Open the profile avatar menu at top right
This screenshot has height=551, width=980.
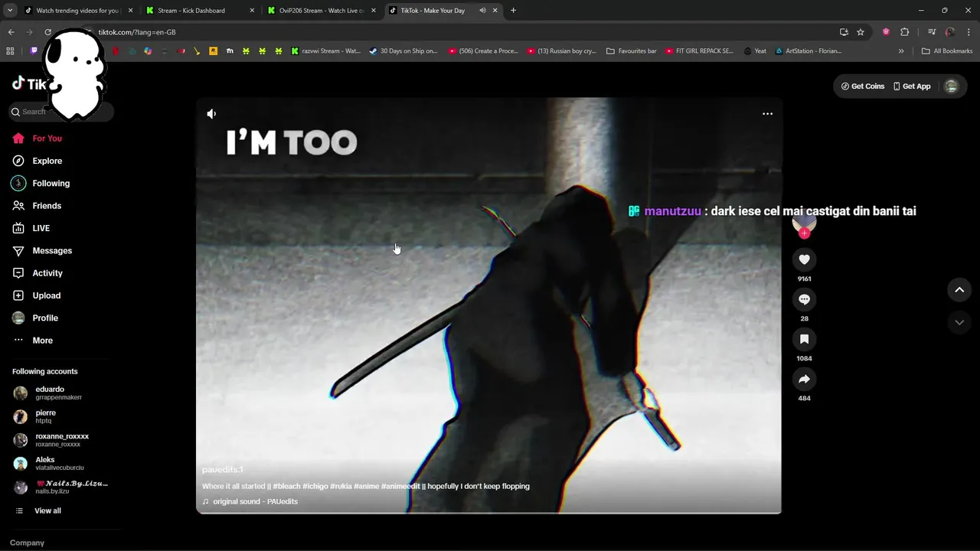click(951, 86)
